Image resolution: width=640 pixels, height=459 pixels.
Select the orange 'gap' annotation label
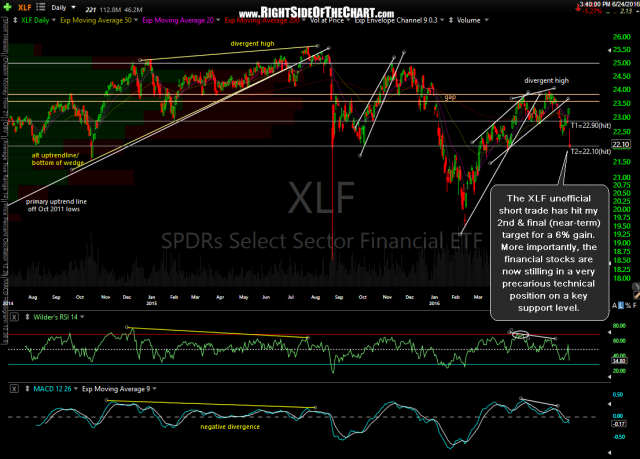450,97
